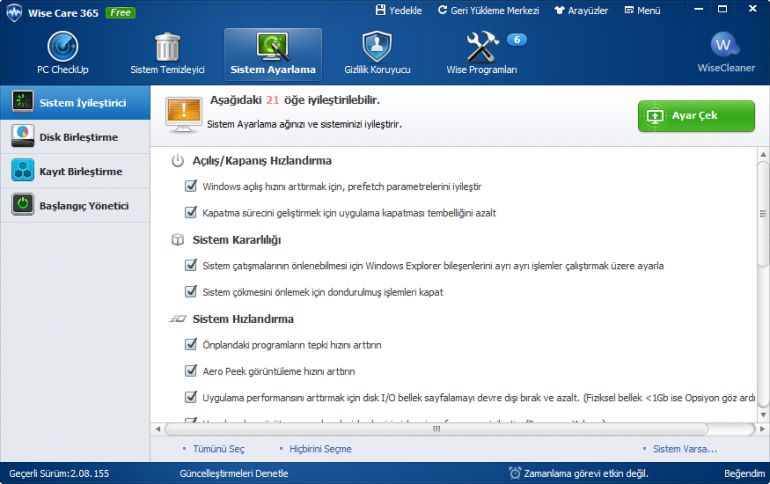The image size is (770, 484).
Task: Toggle prefetch parametrelerini iyileştir checkbox
Action: 191,186
